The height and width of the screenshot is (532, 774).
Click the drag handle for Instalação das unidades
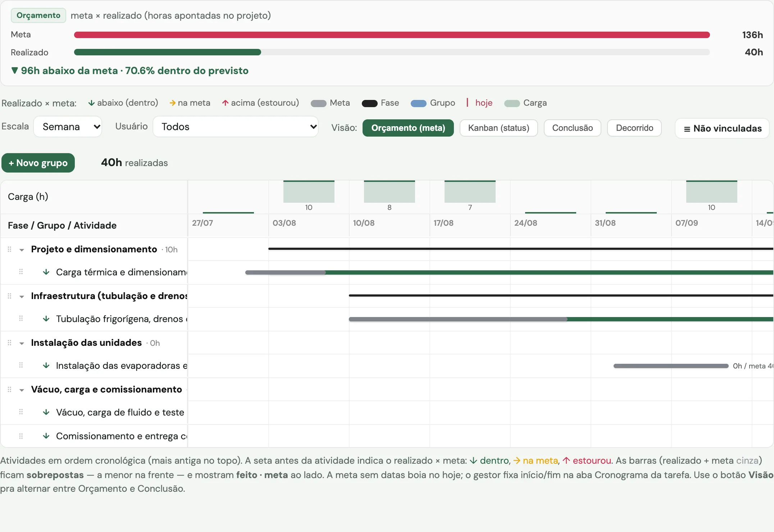click(x=10, y=343)
